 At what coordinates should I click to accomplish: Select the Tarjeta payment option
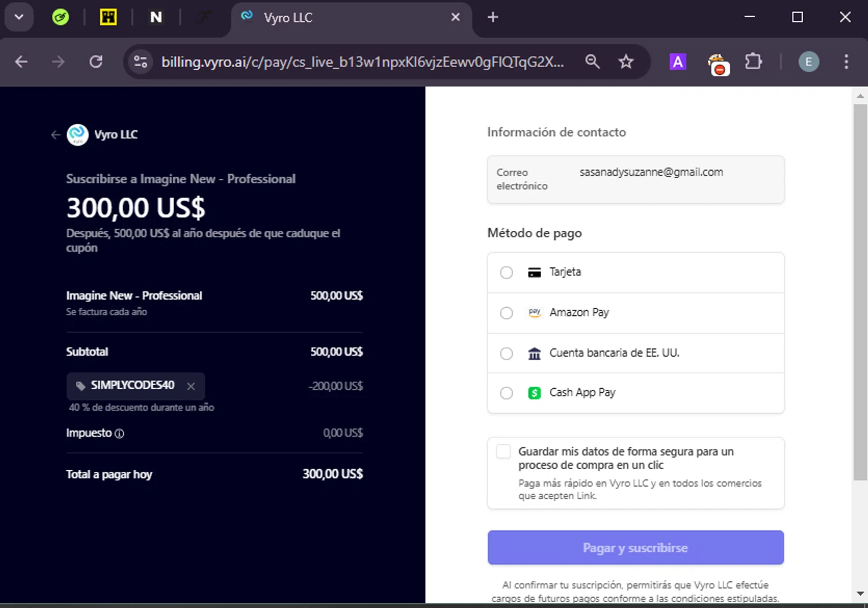click(635, 272)
